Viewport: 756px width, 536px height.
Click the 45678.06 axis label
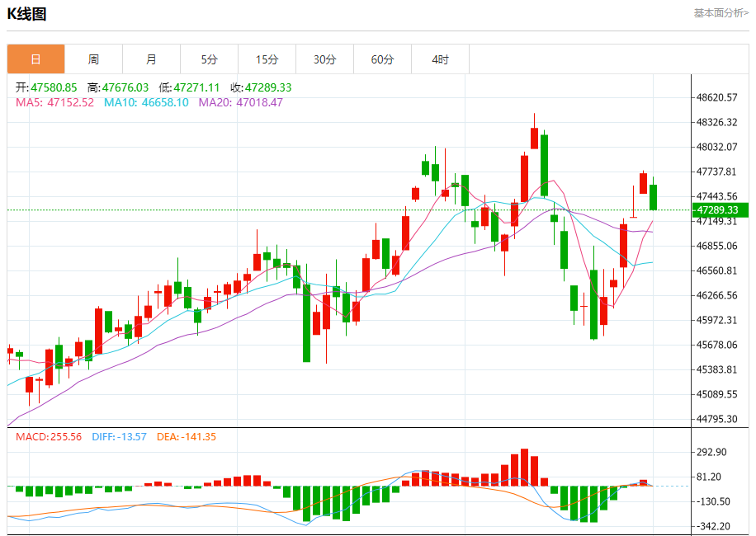coord(717,345)
